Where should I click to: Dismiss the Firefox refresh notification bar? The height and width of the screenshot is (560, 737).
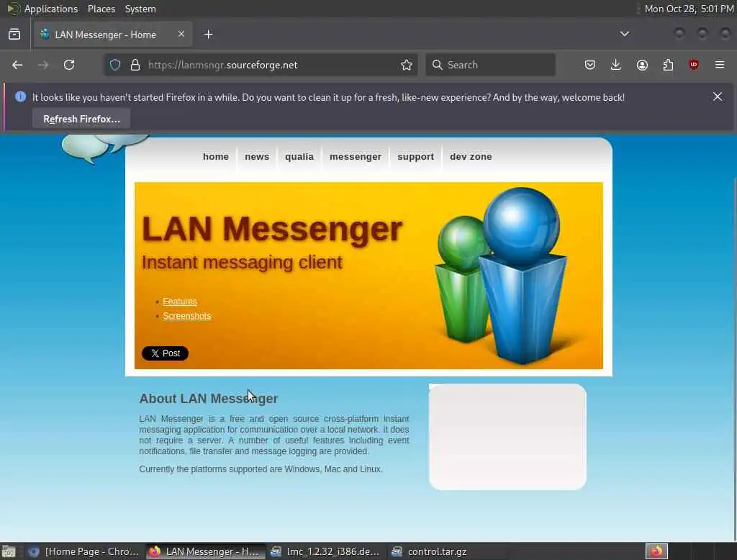[718, 96]
